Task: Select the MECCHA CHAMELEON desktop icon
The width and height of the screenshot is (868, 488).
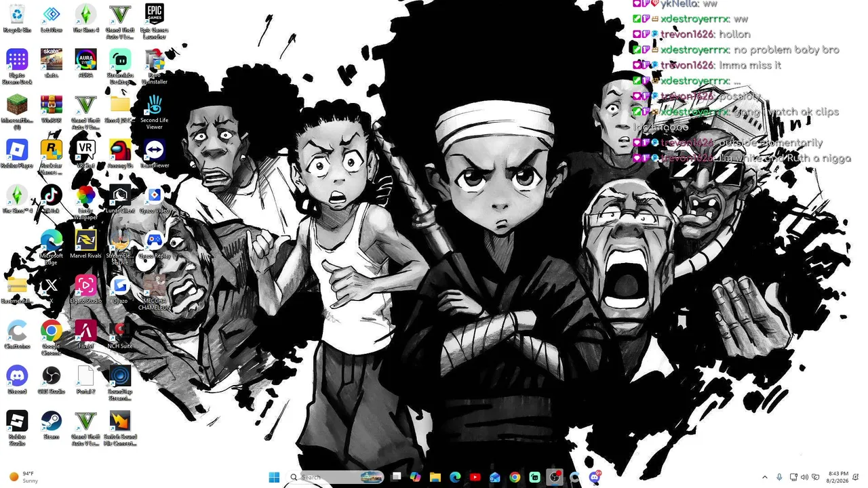Action: (x=154, y=293)
